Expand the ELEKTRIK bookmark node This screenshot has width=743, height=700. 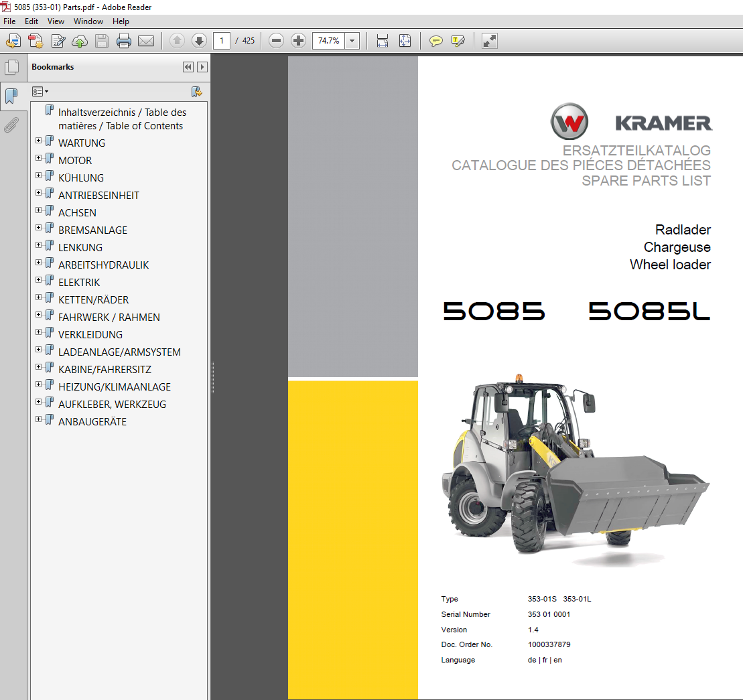tap(39, 280)
